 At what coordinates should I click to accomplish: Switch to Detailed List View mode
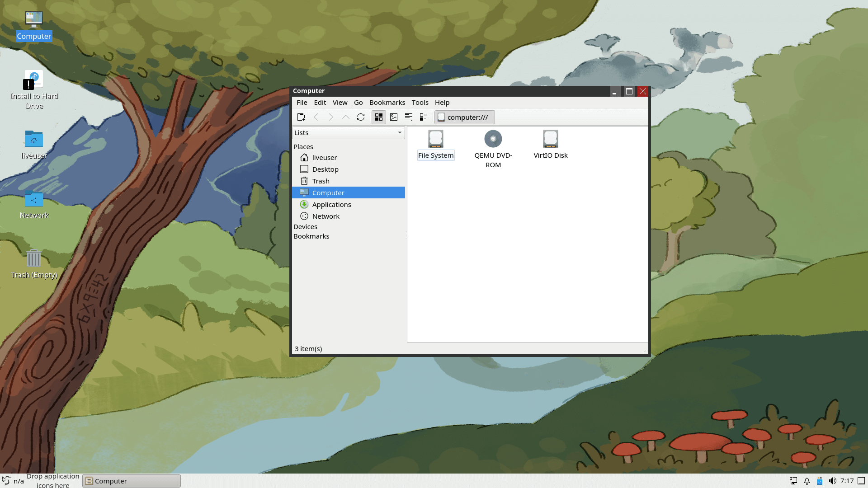(424, 117)
